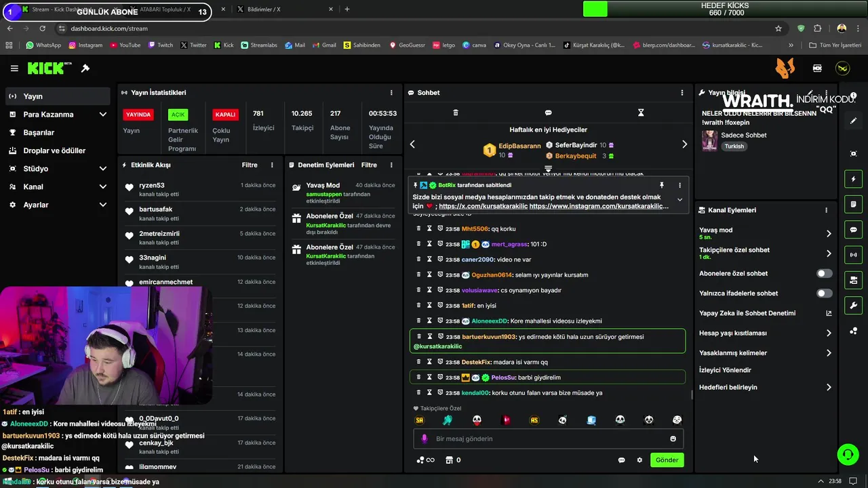Click the chat bubble icon in right toolbar
This screenshot has height=488, width=868.
tap(853, 230)
